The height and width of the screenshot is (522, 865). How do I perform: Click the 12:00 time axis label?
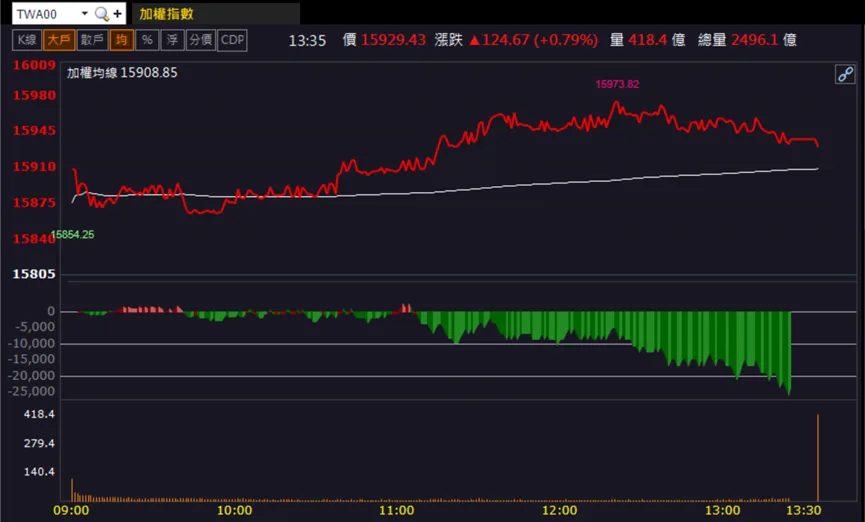click(x=559, y=510)
